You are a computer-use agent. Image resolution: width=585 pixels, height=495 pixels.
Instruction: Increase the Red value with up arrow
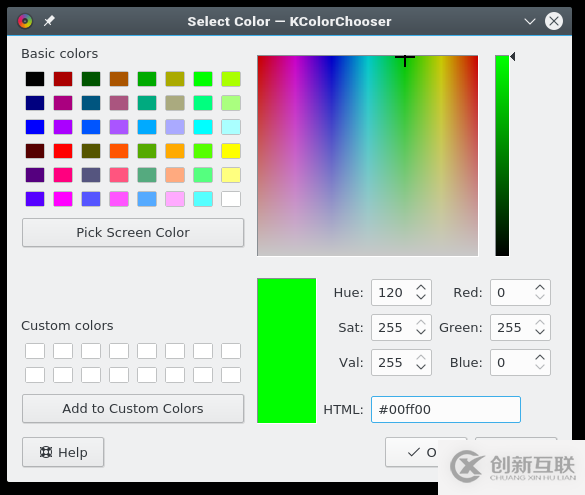(540, 288)
